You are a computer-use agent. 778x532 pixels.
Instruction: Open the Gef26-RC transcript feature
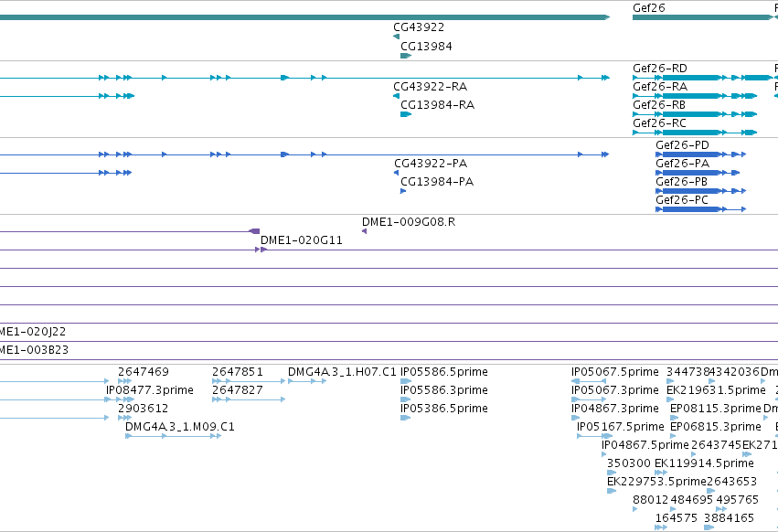point(695,133)
